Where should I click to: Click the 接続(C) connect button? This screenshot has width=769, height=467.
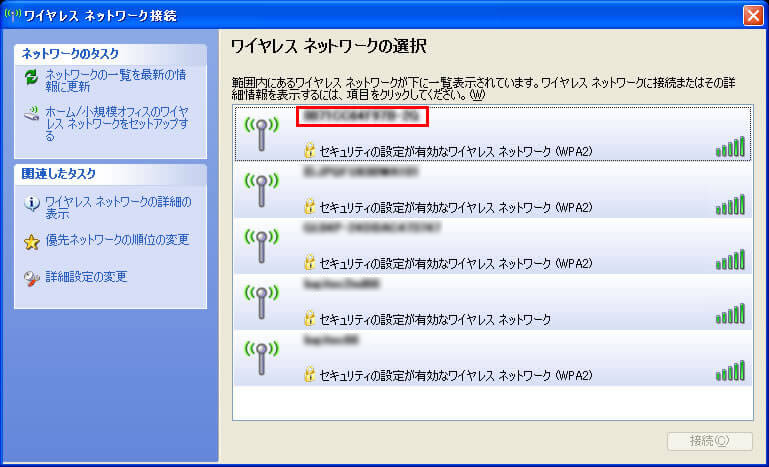710,441
